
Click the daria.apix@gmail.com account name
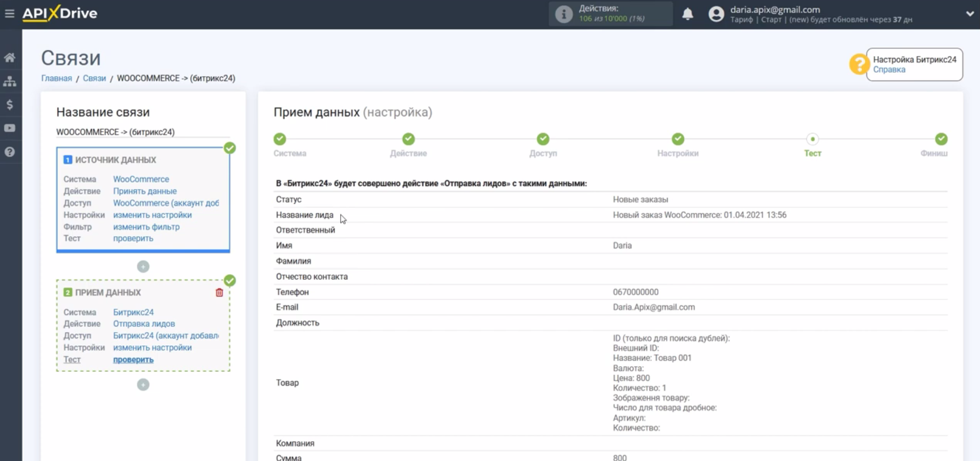[x=775, y=10]
